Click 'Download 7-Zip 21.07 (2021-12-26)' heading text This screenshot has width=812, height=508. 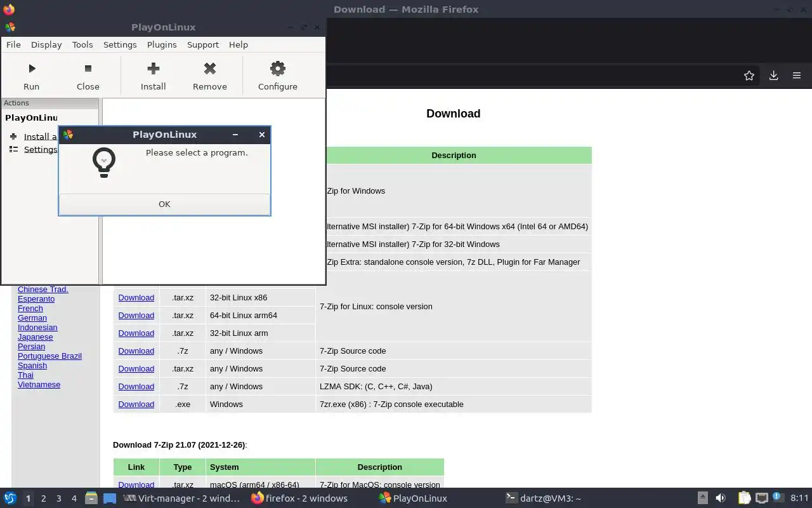(x=179, y=445)
